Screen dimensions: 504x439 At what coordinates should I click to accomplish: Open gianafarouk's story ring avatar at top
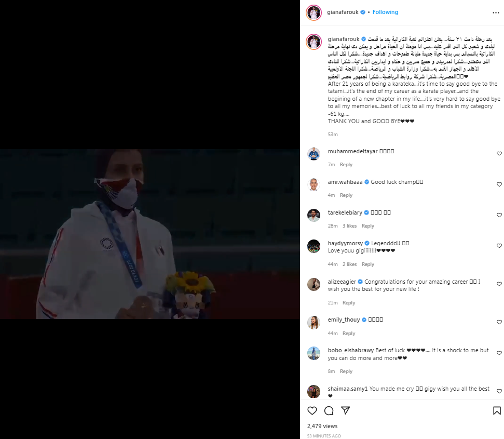point(314,13)
